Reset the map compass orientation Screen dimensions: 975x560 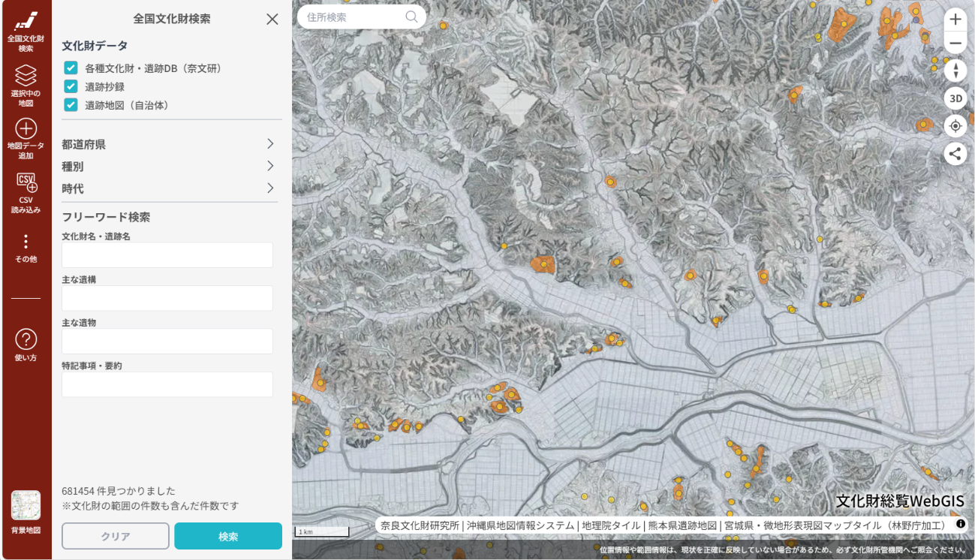955,71
